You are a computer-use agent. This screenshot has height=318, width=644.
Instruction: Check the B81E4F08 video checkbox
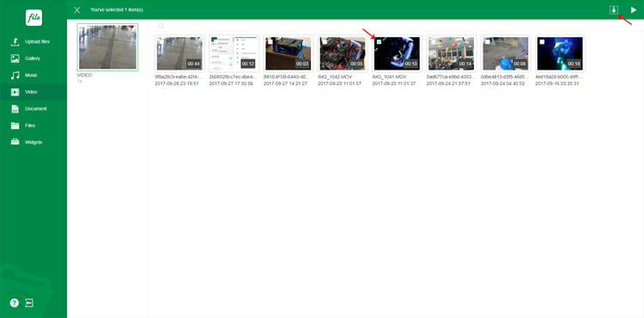[x=270, y=42]
